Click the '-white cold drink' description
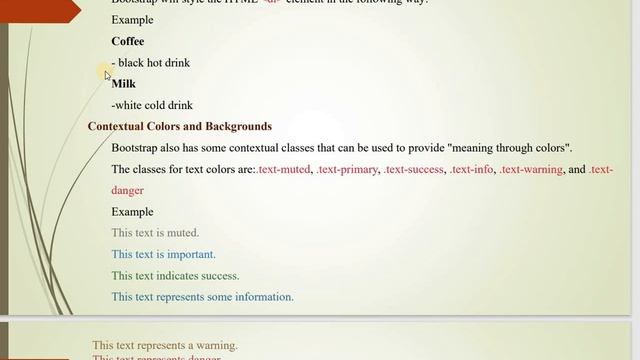 (x=152, y=105)
